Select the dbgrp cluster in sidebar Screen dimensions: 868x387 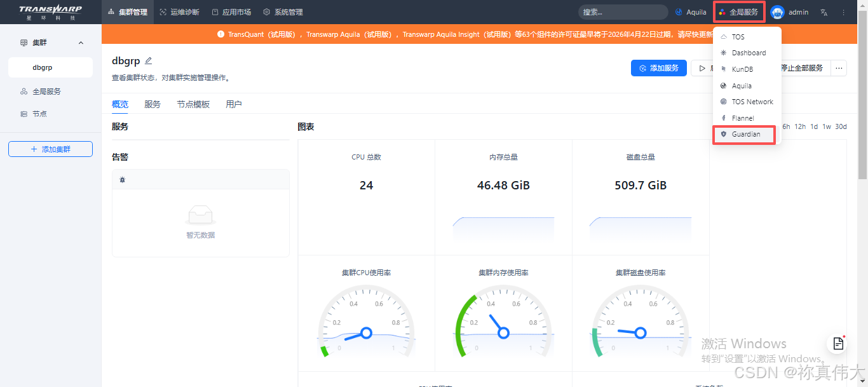[x=50, y=67]
